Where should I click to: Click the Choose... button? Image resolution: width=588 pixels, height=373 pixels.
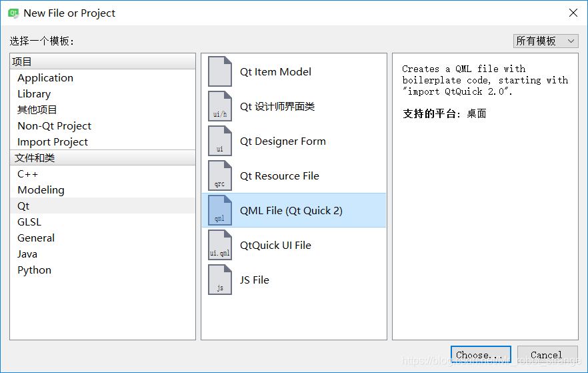coord(481,354)
